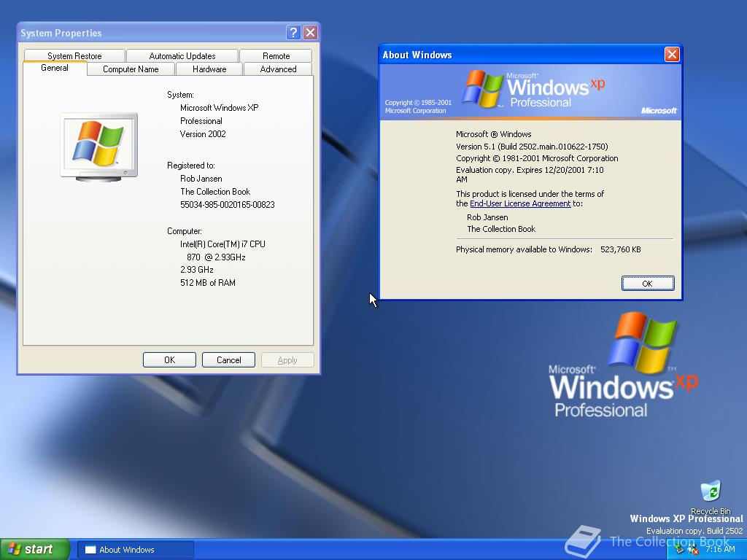Click the Windows XP logo banner in About Windows
This screenshot has width=747, height=560.
pyautogui.click(x=530, y=91)
